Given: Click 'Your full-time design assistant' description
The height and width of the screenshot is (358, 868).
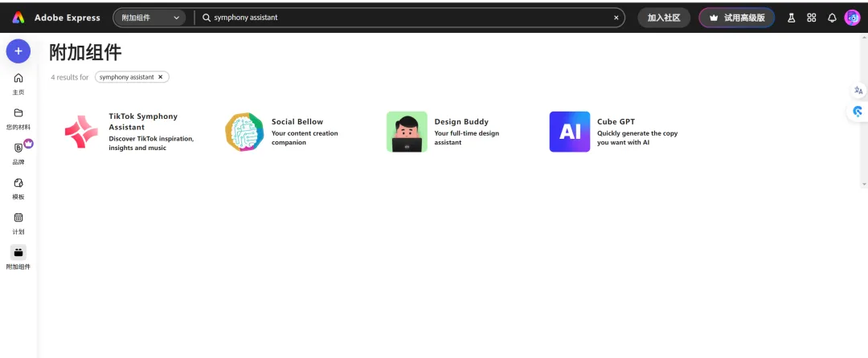Looking at the screenshot, I should (467, 137).
